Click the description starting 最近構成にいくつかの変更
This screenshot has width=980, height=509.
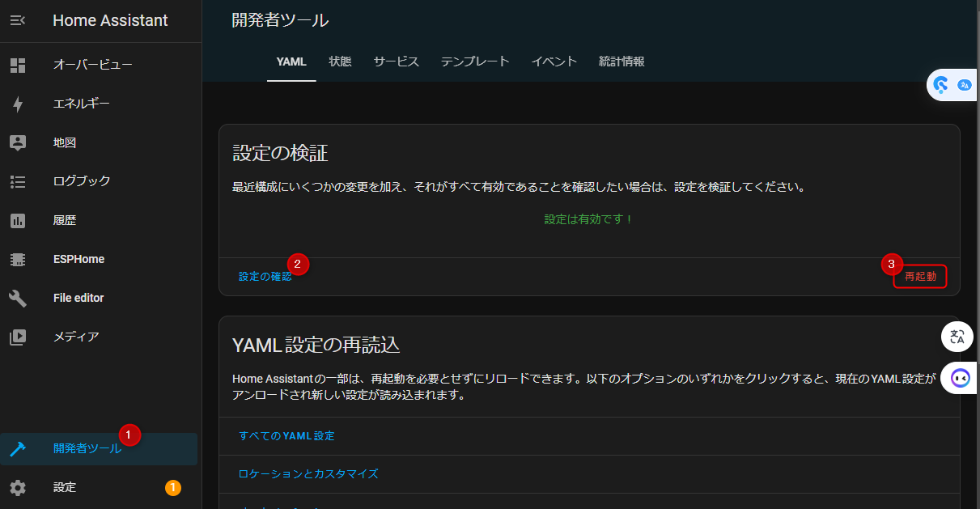click(519, 188)
